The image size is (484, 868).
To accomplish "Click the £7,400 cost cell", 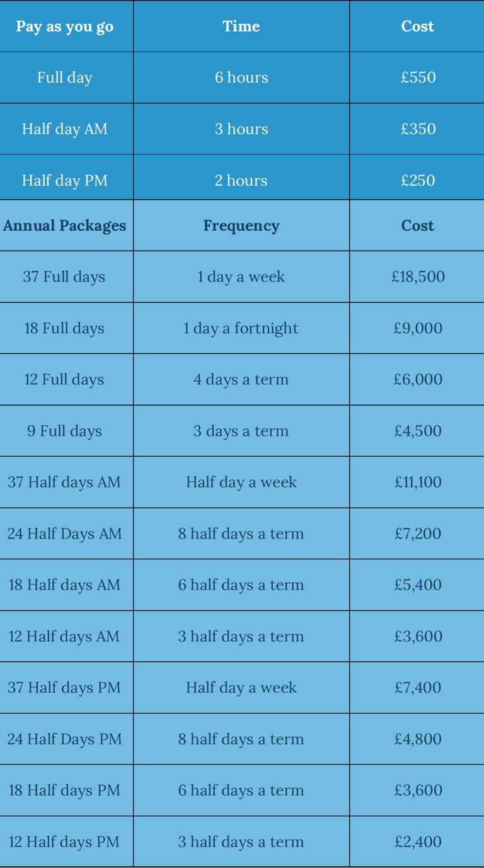I will (417, 687).
